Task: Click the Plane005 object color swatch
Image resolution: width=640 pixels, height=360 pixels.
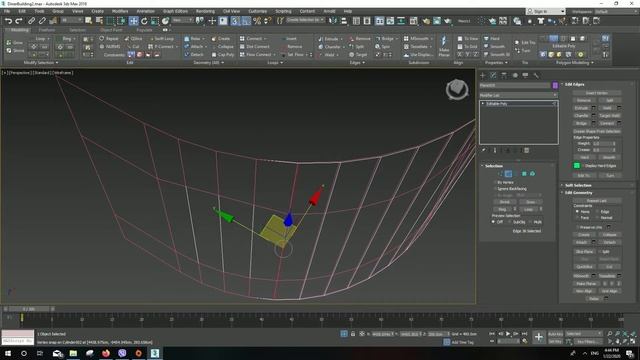Action: click(x=555, y=85)
